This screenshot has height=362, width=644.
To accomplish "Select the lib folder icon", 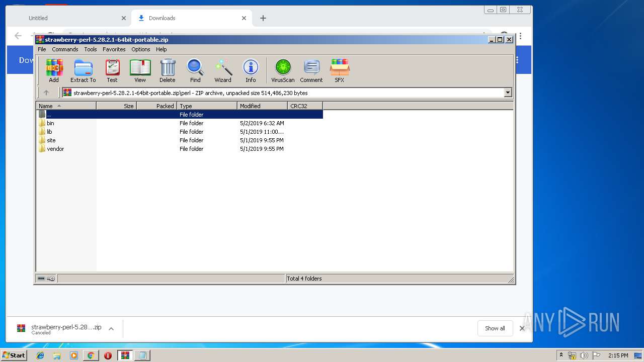I will click(42, 132).
